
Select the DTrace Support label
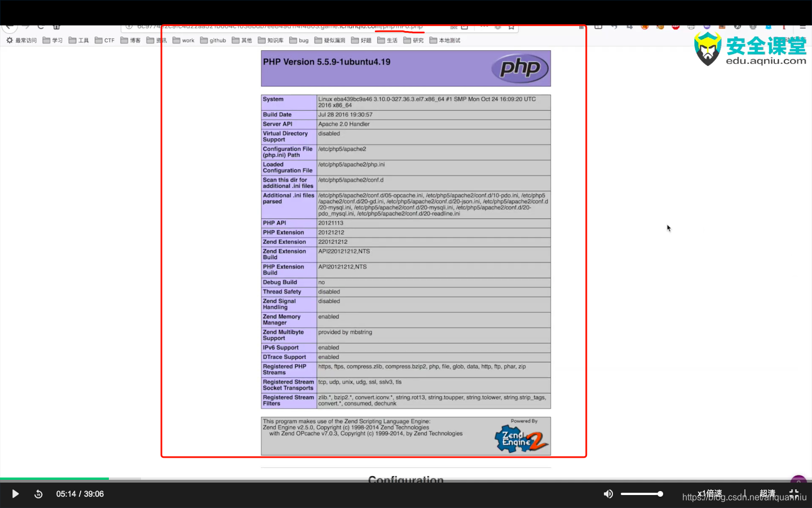[284, 357]
